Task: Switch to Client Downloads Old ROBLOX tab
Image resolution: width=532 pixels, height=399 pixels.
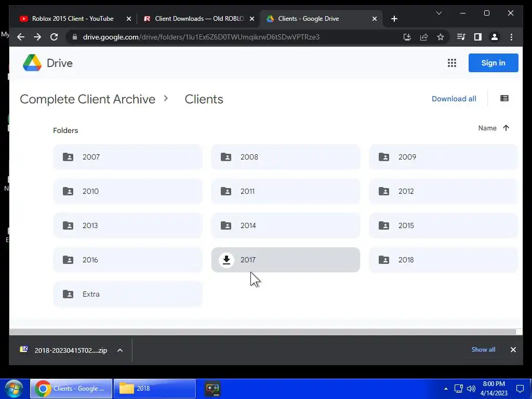Action: [199, 19]
